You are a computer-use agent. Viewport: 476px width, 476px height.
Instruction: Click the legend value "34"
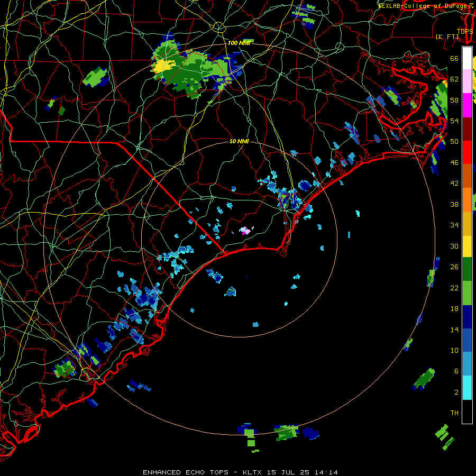click(x=454, y=225)
